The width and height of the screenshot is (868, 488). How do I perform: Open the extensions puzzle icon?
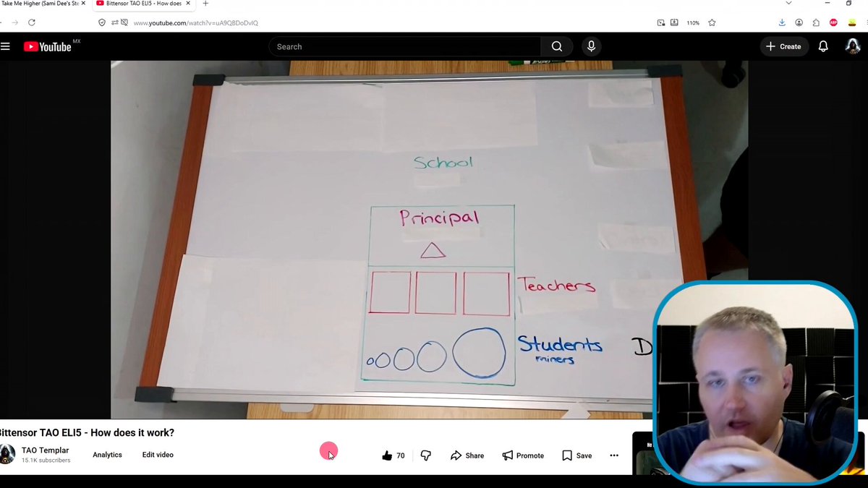pyautogui.click(x=817, y=22)
